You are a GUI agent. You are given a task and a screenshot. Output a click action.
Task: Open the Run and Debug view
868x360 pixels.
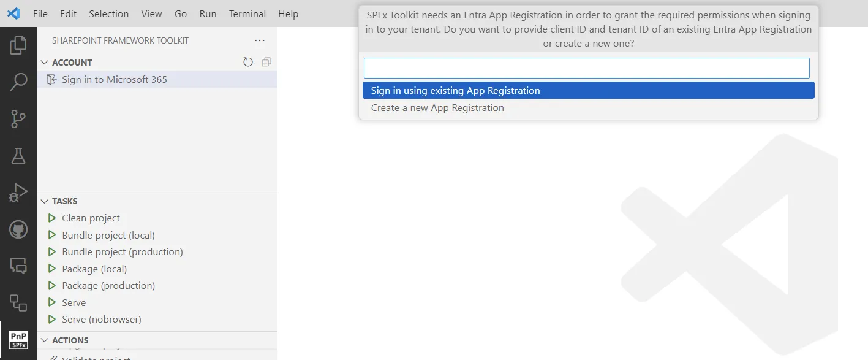[18, 192]
